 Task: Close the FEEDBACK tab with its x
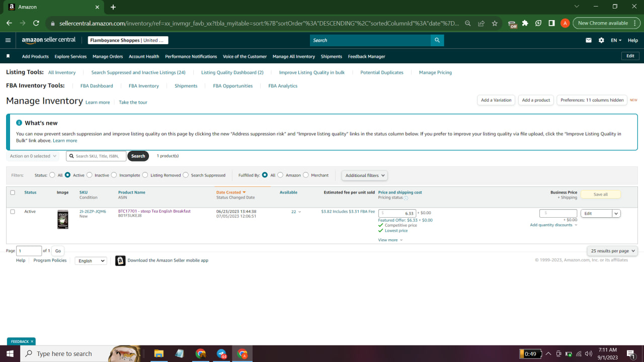(x=32, y=341)
